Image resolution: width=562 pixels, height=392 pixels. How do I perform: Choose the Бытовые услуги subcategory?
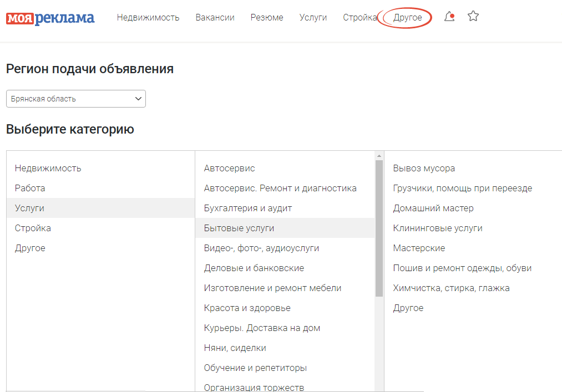(x=239, y=228)
